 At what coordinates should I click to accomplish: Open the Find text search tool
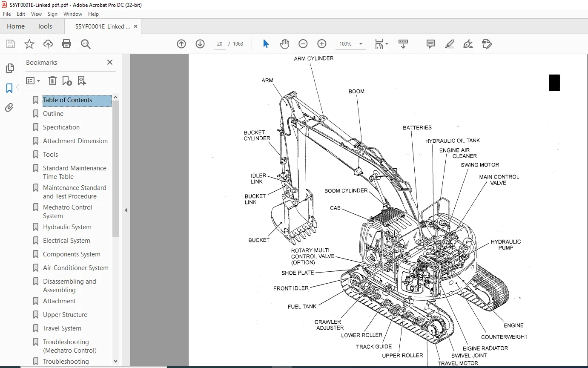point(86,44)
